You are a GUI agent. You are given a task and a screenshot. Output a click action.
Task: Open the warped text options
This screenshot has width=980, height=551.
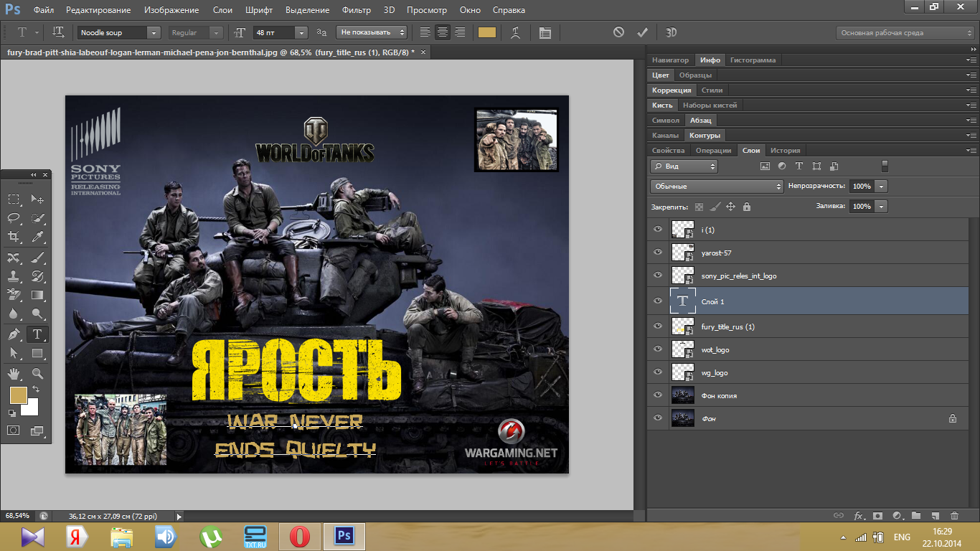(x=515, y=32)
